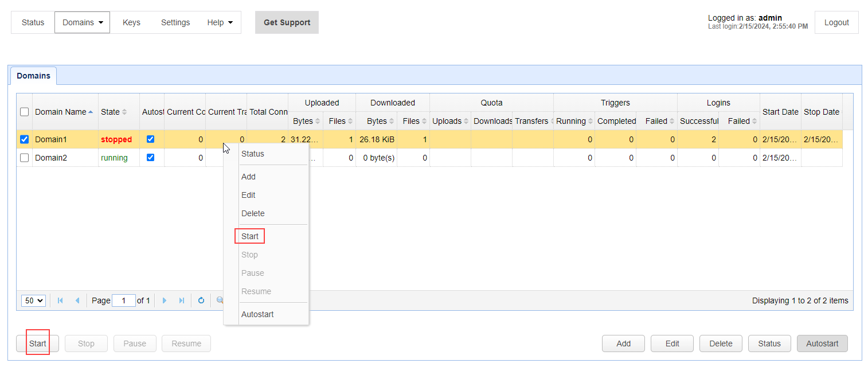The height and width of the screenshot is (367, 868).
Task: Uncheck the Domain1 row checkbox
Action: point(25,139)
